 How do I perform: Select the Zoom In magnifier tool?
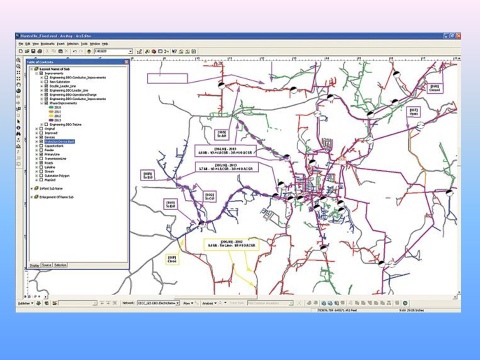coord(18,60)
